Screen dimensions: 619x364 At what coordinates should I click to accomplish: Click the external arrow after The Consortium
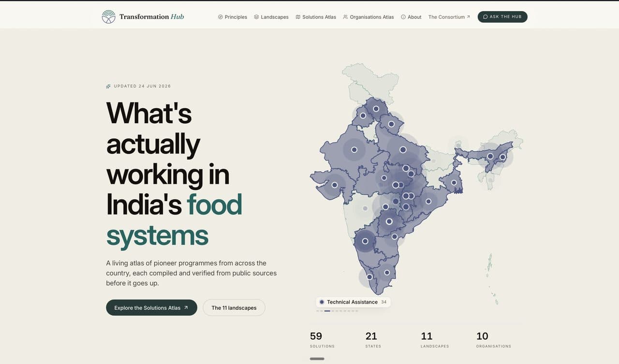click(x=468, y=16)
